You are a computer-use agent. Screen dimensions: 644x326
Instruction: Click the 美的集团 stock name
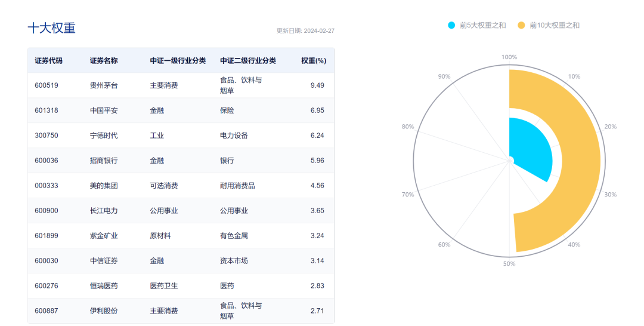click(x=104, y=186)
